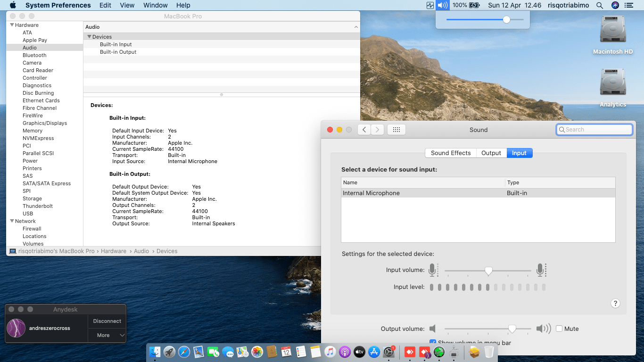Open the Sound window help question mark
644x362 pixels.
[615, 304]
